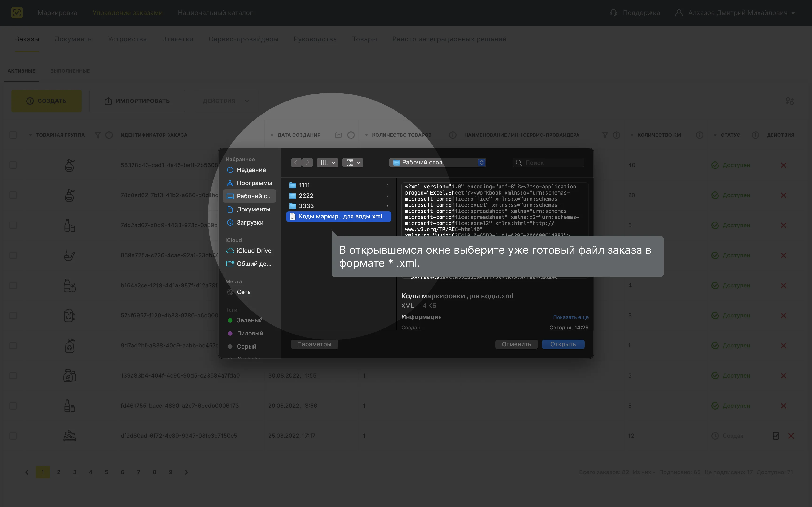This screenshot has width=812, height=507.
Task: Delete order 78c0ed62 with red cross
Action: click(x=784, y=195)
